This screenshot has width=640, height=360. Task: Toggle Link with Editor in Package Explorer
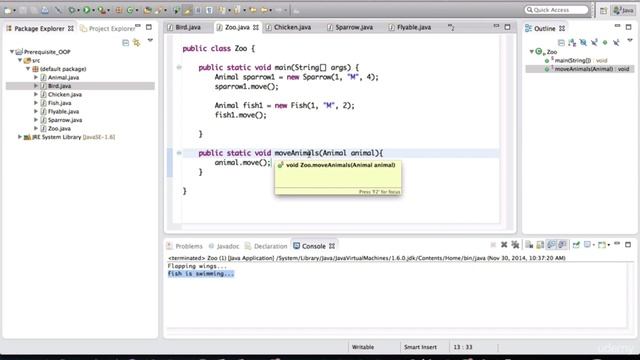point(136,42)
